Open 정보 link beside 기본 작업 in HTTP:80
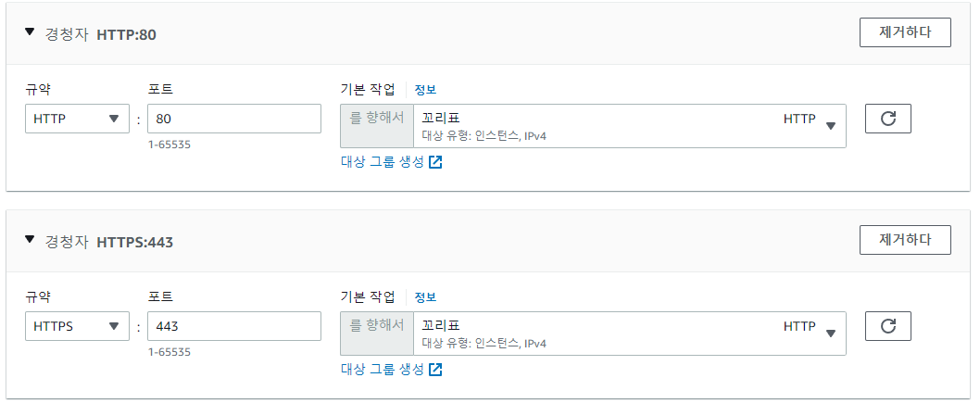The height and width of the screenshot is (403, 980). click(x=425, y=90)
